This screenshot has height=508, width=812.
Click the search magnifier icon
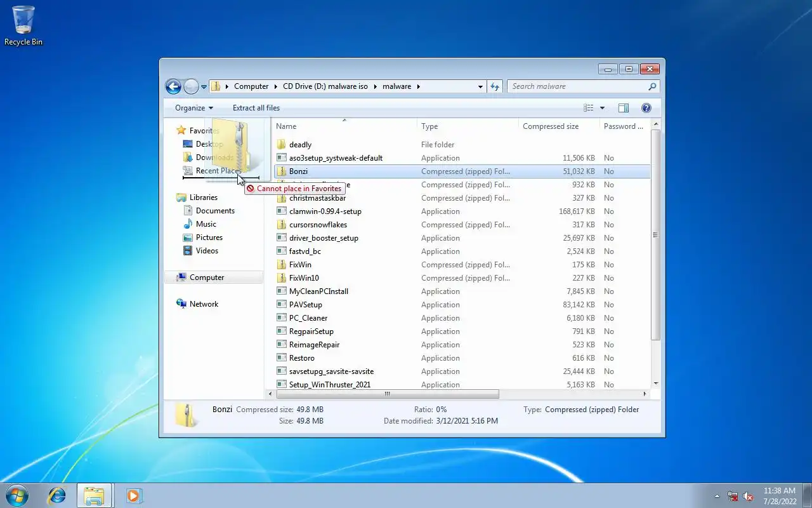click(652, 86)
